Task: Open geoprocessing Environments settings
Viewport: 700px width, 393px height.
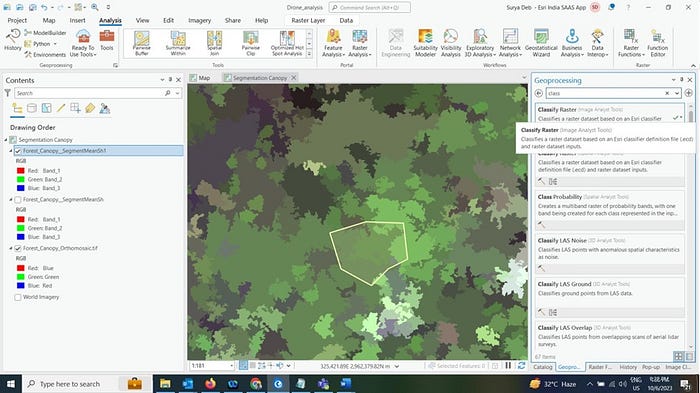Action: click(45, 54)
